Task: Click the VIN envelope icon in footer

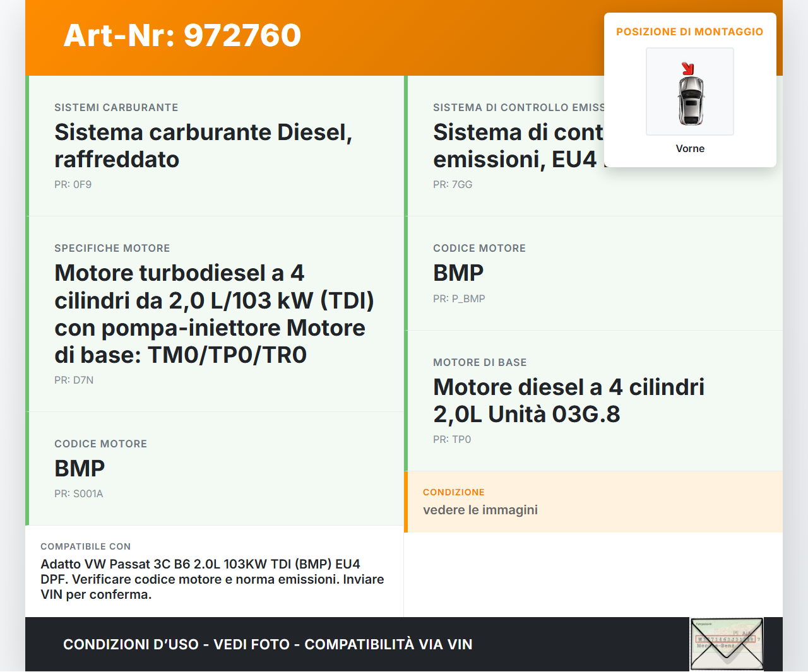Action: 727,644
